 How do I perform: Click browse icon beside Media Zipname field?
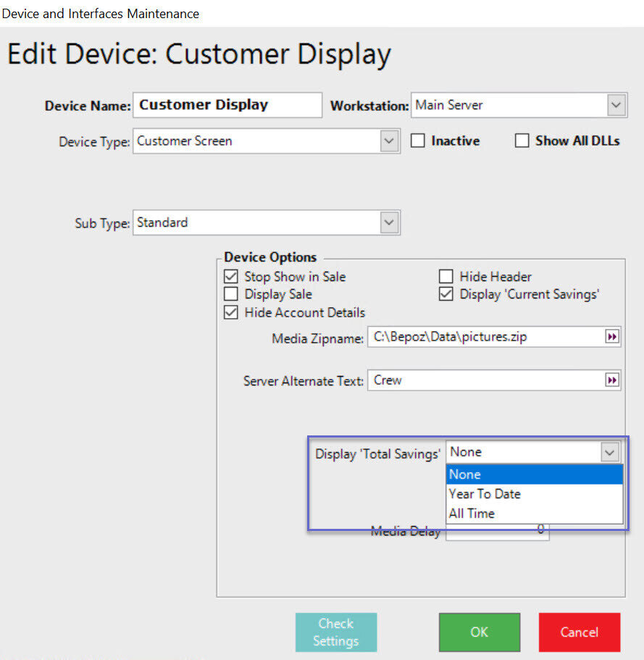coord(612,337)
